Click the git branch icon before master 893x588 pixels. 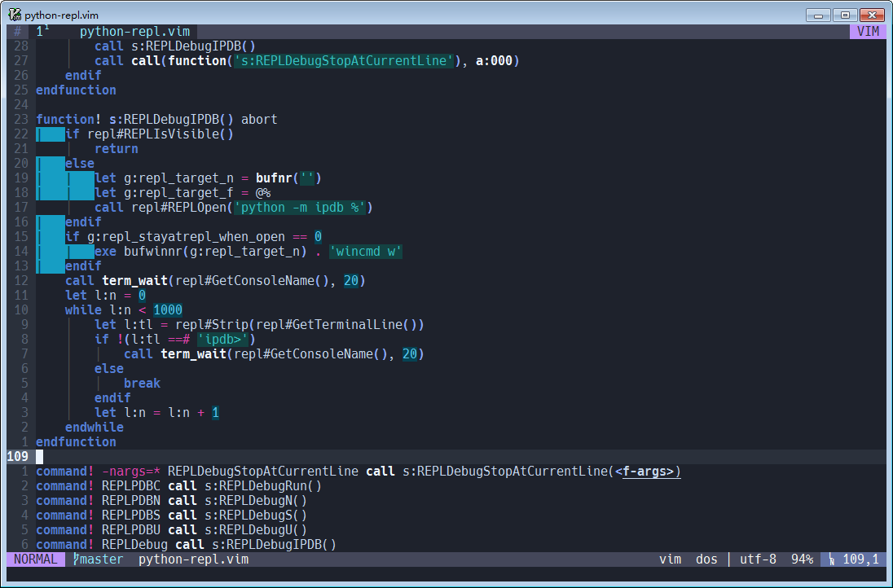point(76,559)
